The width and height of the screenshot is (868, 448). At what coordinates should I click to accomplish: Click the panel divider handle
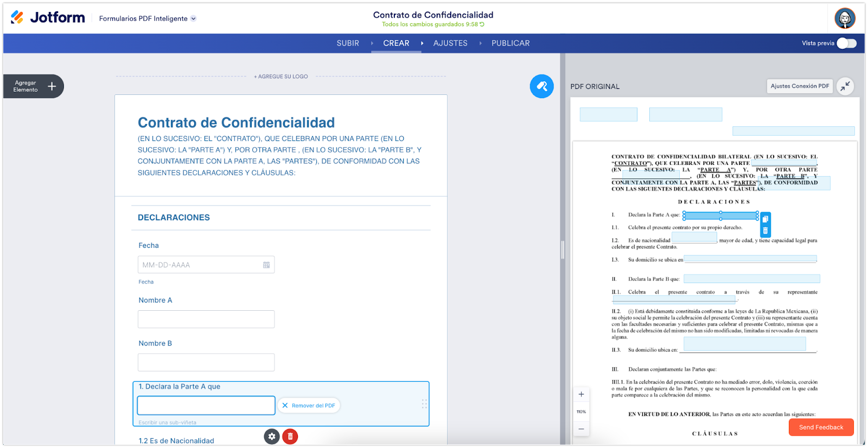(x=563, y=249)
